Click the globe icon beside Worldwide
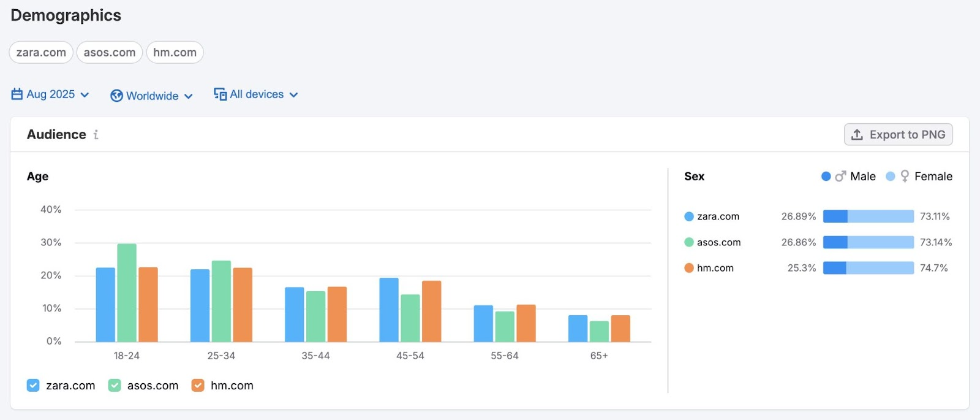The image size is (980, 420). 116,96
